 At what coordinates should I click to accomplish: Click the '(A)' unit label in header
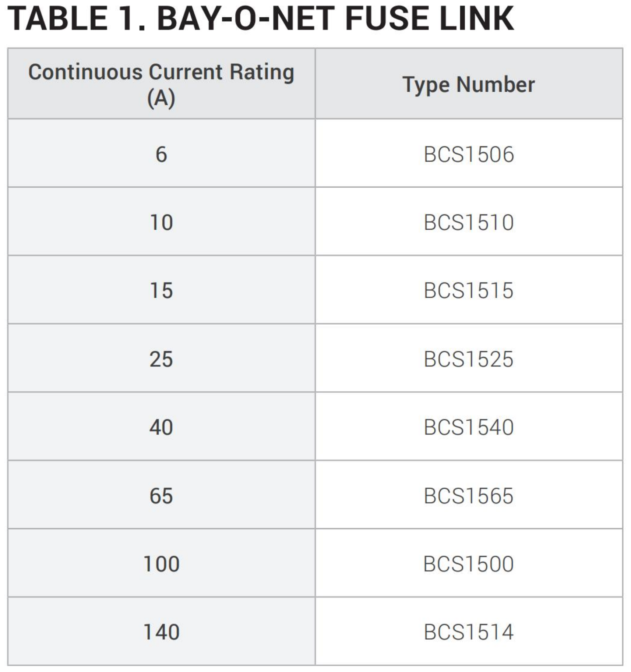161,99
